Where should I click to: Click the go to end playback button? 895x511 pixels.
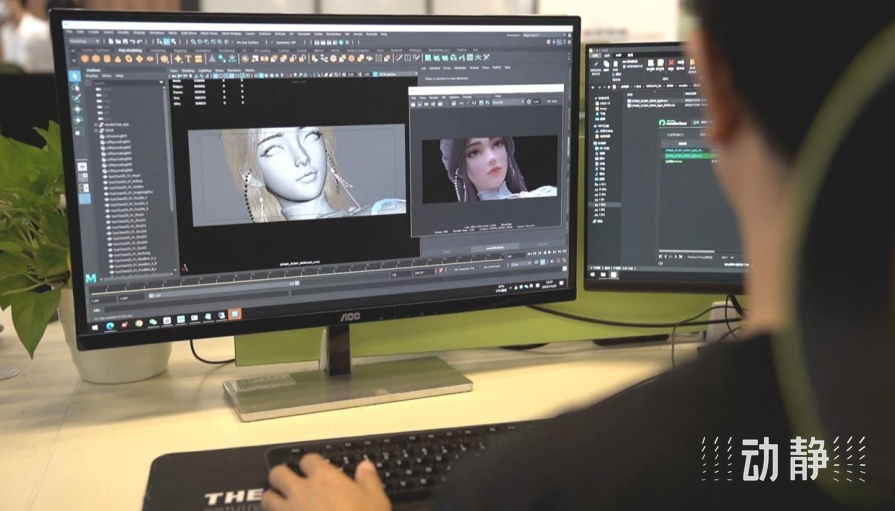pyautogui.click(x=565, y=251)
